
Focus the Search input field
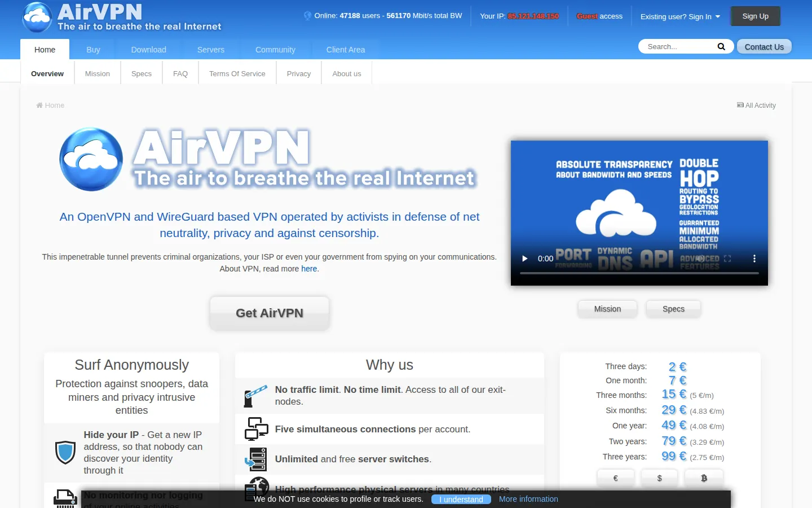click(x=679, y=47)
